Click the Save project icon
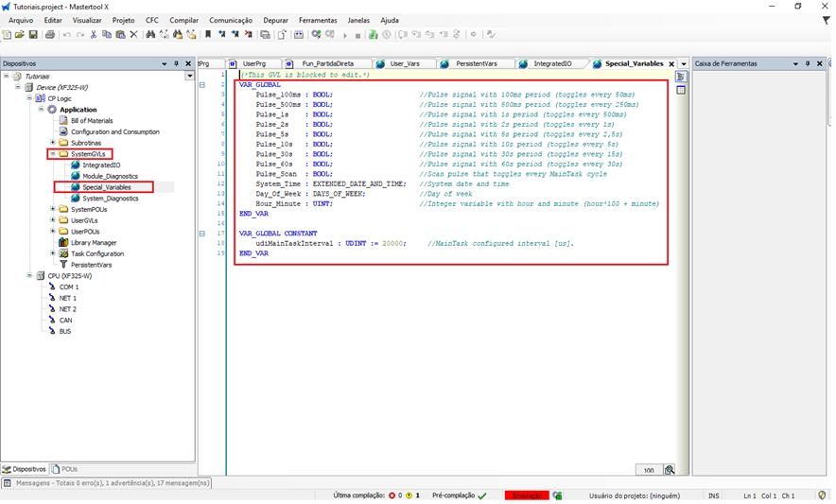Image resolution: width=836 pixels, height=504 pixels. coord(34,35)
